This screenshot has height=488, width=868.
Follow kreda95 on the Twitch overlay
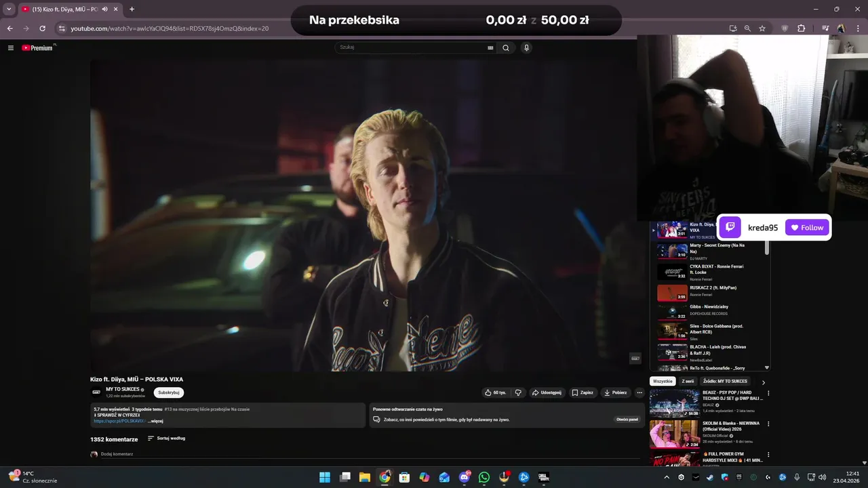[x=807, y=228]
